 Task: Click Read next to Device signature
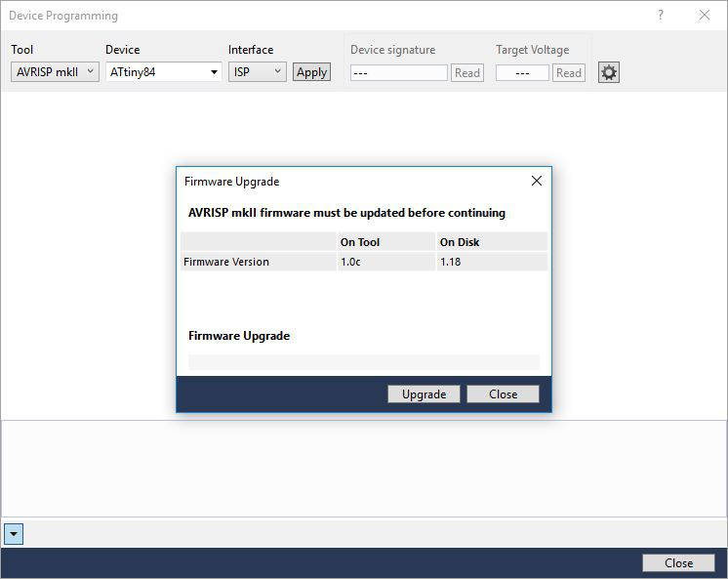pos(467,72)
